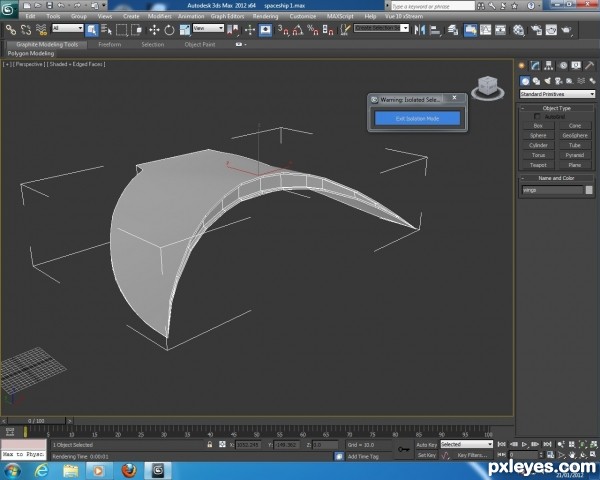The height and width of the screenshot is (480, 600).
Task: Toggle Auto Key animation mode
Action: [x=426, y=445]
